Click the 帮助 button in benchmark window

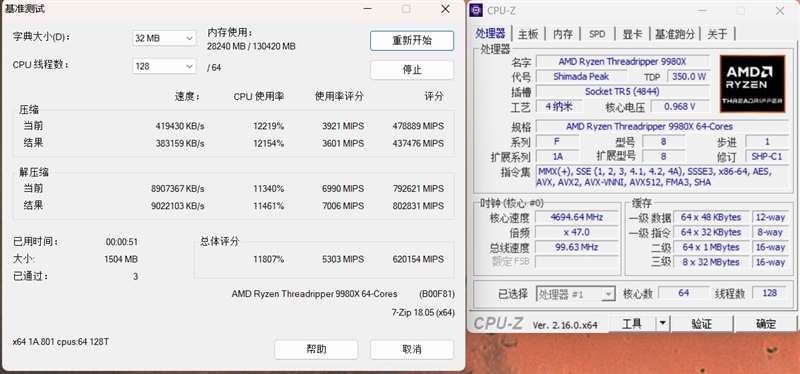(x=316, y=350)
